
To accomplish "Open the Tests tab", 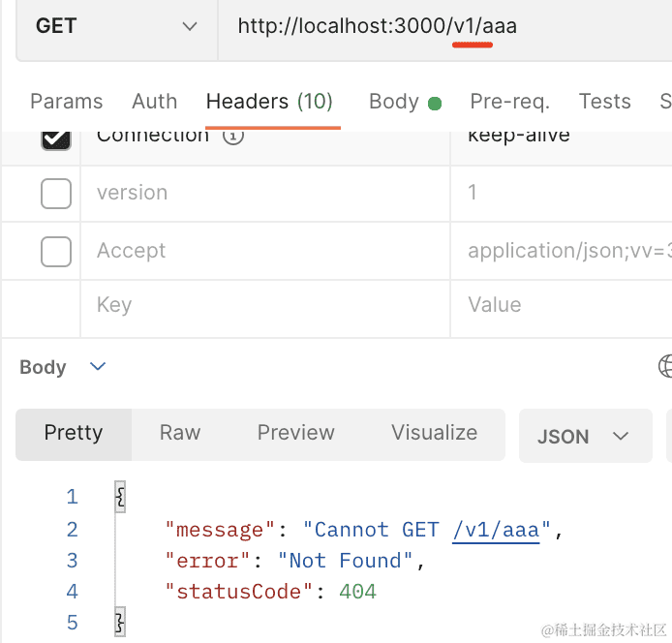I will [x=604, y=102].
